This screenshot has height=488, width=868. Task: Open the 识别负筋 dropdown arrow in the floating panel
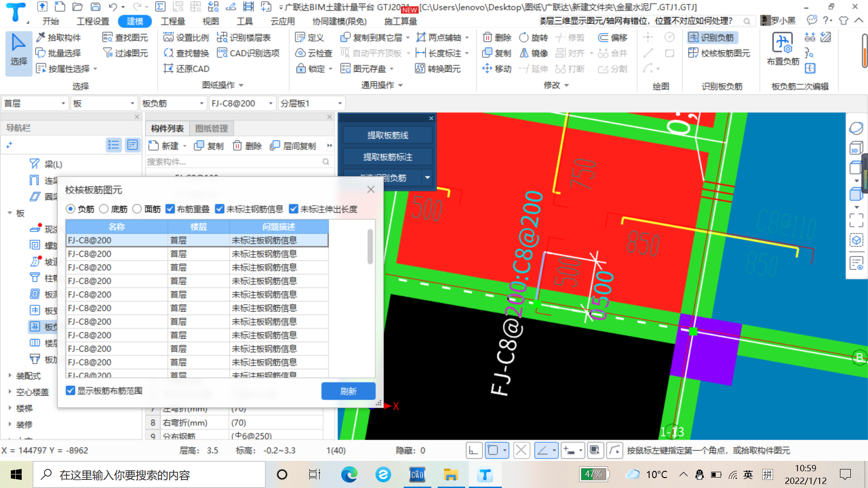click(427, 178)
